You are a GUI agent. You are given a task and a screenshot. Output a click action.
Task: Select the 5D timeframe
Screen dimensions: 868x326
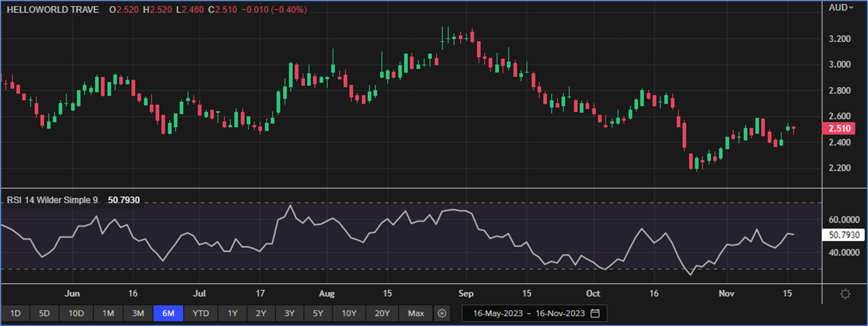click(44, 314)
